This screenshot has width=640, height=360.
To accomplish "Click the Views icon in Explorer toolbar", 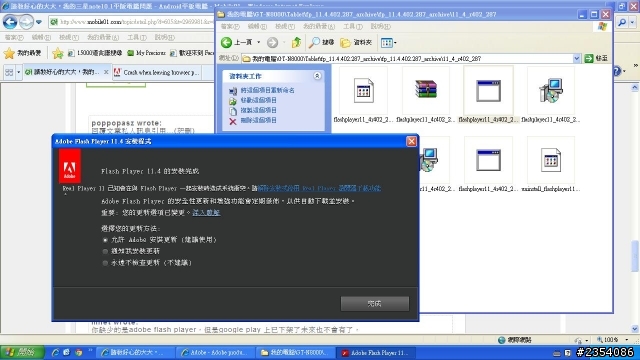I will click(x=386, y=42).
